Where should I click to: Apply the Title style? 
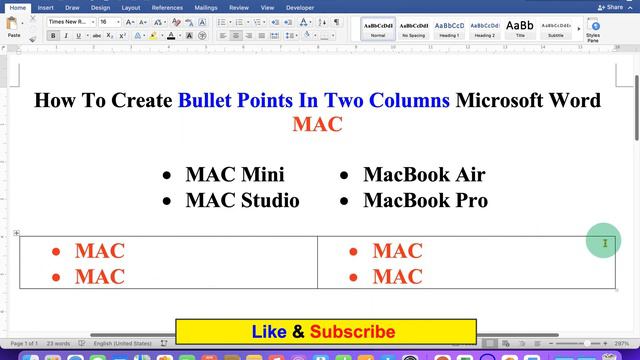click(520, 29)
